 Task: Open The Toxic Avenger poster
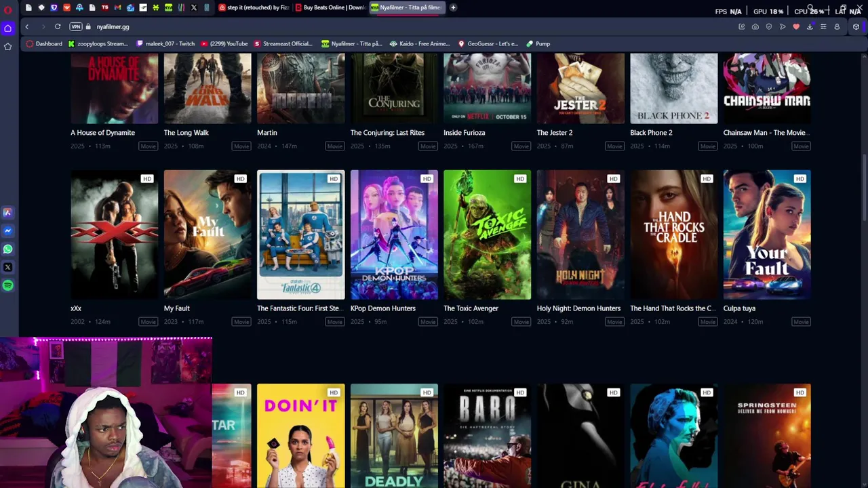487,235
